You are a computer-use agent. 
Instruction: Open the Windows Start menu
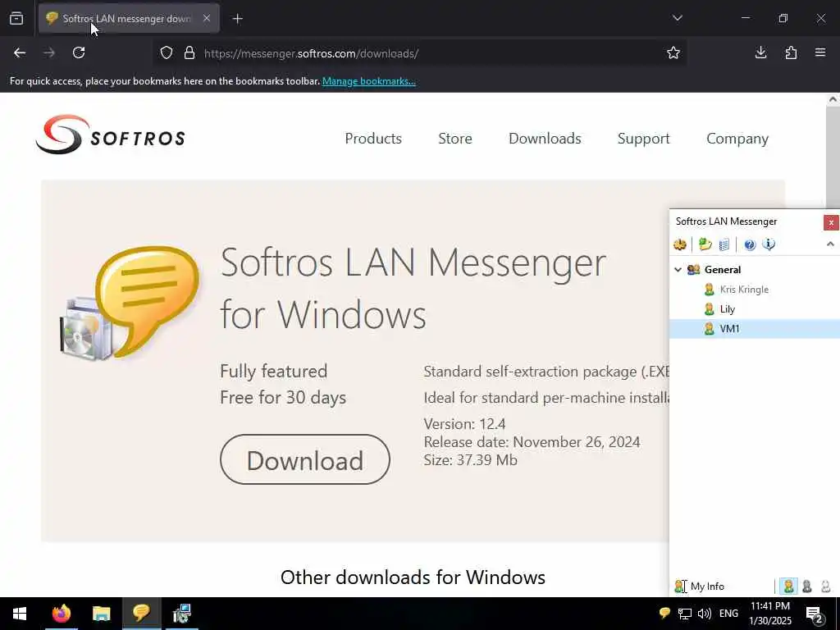[20, 614]
